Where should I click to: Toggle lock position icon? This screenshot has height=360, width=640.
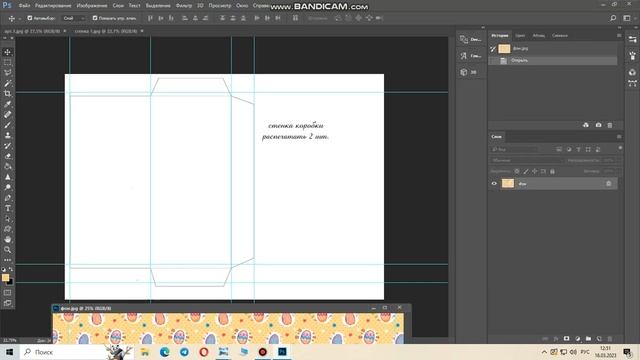coord(534,171)
